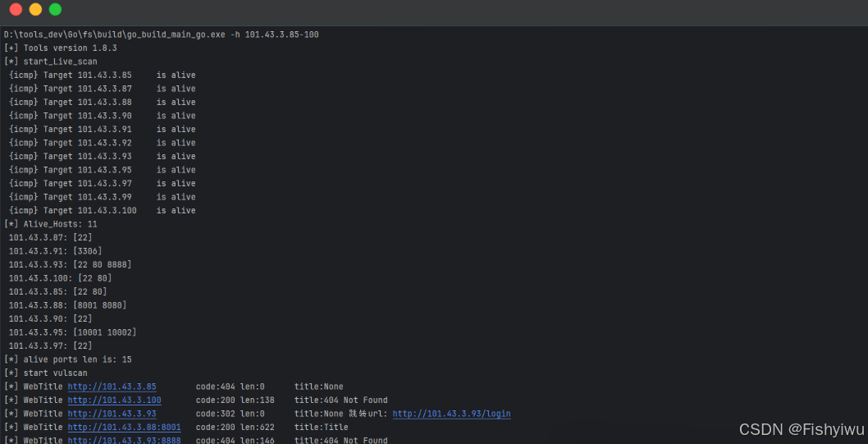The height and width of the screenshot is (444, 868).
Task: Open the http://101.43.3.85 link
Action: 112,387
